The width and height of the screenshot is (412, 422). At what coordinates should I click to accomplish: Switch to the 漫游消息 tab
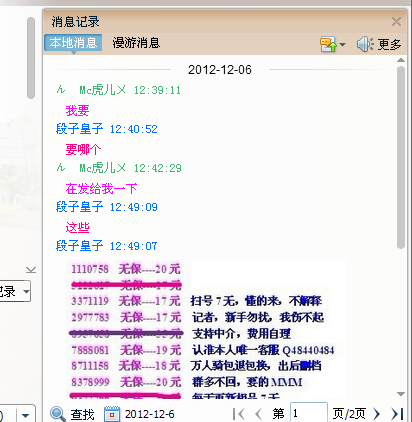click(x=136, y=43)
